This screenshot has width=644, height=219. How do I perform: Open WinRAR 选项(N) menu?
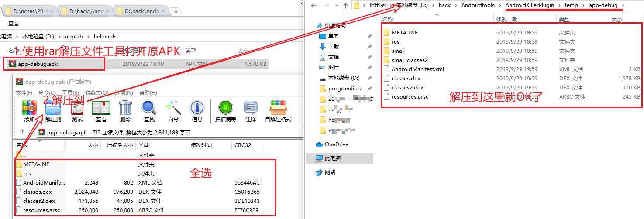click(x=124, y=92)
